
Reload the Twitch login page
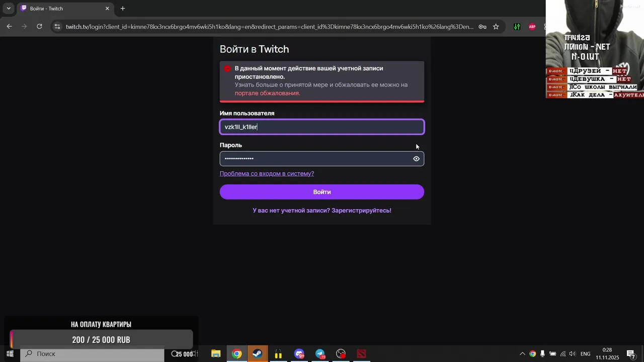tap(39, 27)
